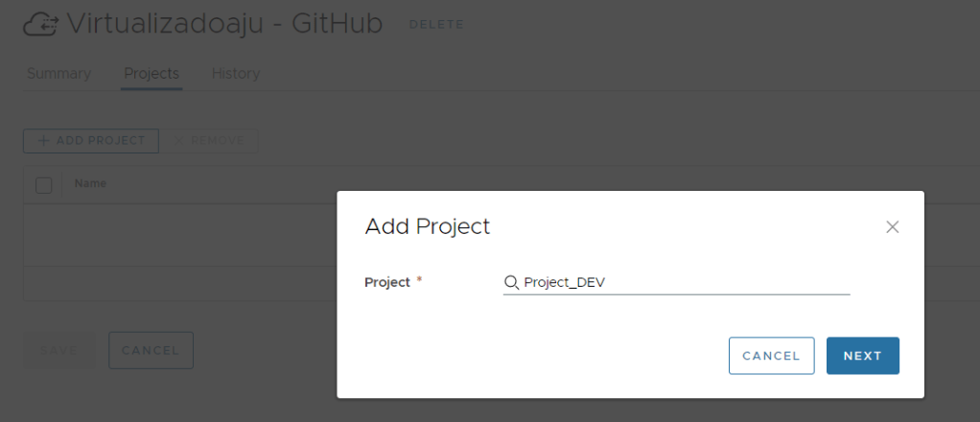980x422 pixels.
Task: Click the DELETE link next to title
Action: pyautogui.click(x=436, y=24)
